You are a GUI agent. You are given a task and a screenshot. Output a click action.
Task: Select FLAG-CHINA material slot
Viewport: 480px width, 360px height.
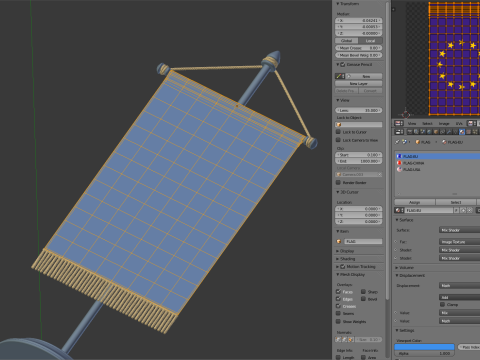(438, 163)
